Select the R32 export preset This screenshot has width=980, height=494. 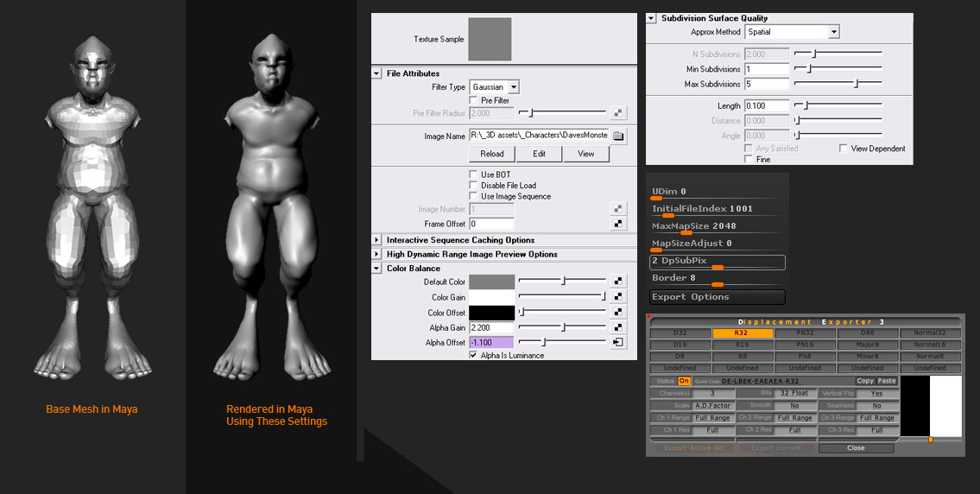pyautogui.click(x=743, y=333)
